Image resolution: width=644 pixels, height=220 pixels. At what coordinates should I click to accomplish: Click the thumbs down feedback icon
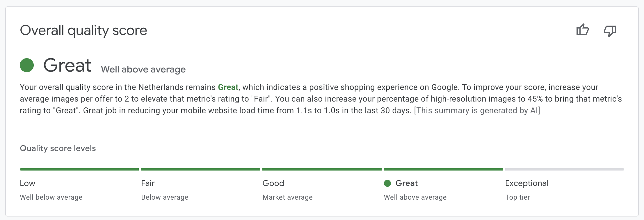pyautogui.click(x=610, y=31)
